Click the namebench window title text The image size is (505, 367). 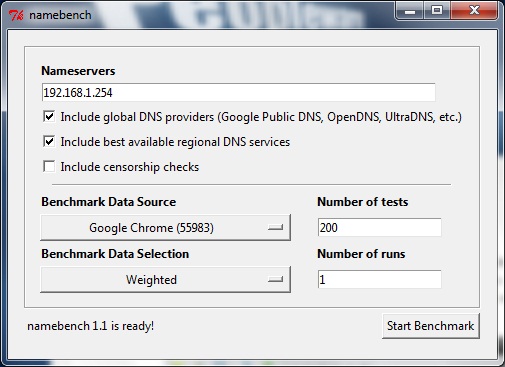[60, 15]
